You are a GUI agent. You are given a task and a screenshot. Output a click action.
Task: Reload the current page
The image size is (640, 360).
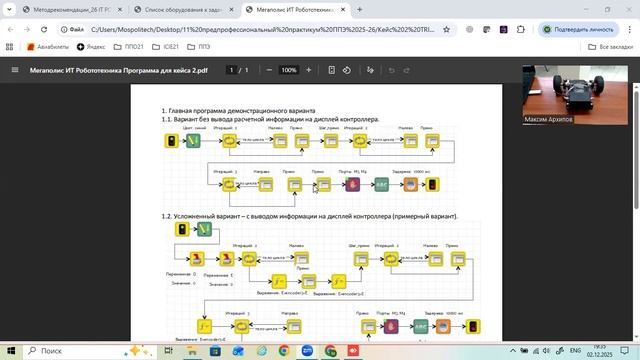click(44, 29)
